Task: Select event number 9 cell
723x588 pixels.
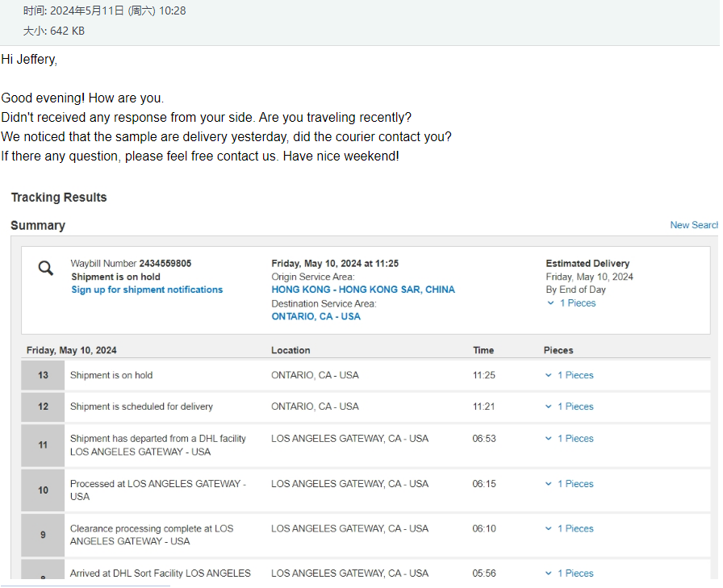Action: click(x=43, y=535)
